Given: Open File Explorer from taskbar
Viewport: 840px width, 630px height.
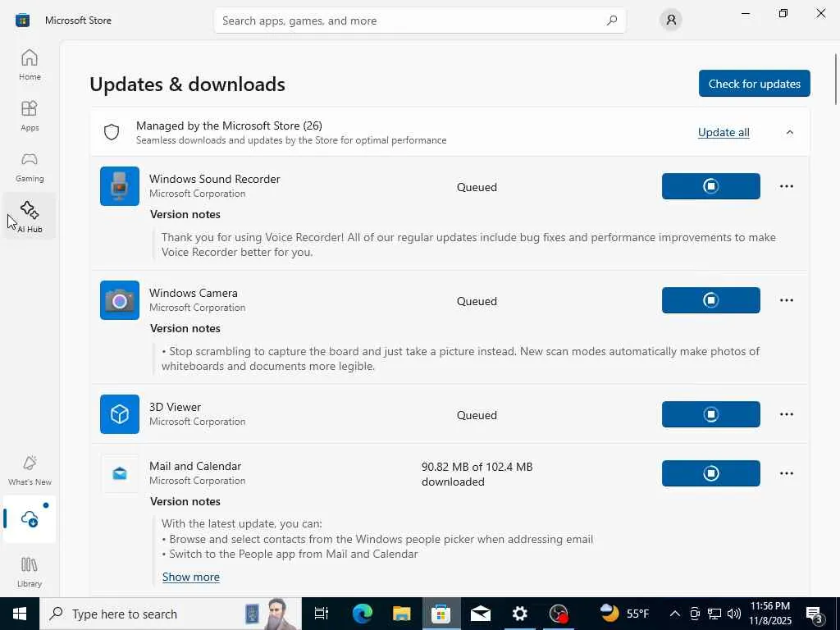Looking at the screenshot, I should coord(401,614).
